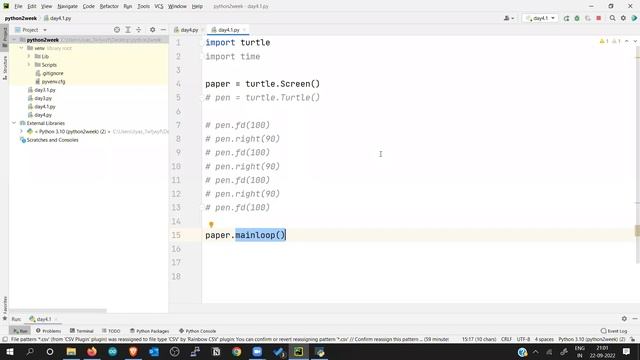Expand the Lib folder

(29, 56)
